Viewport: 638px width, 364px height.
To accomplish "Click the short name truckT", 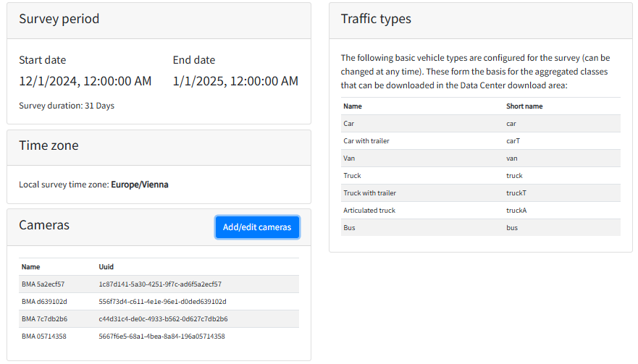I will (x=516, y=193).
